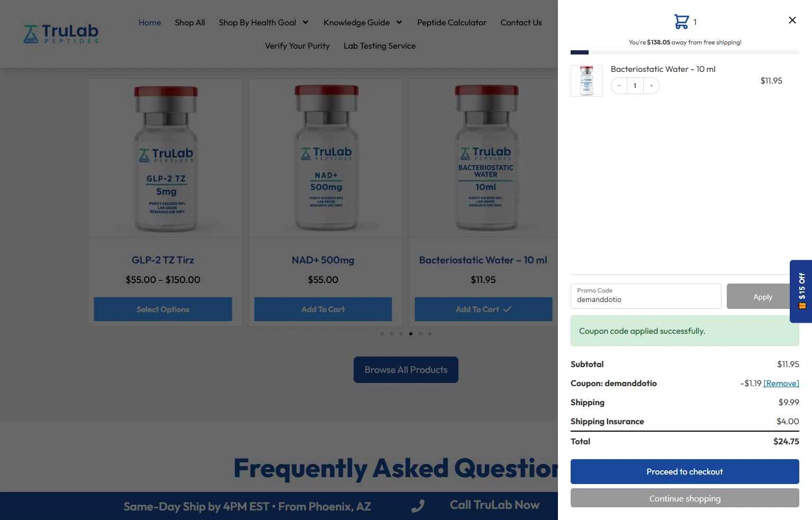Viewport: 812px width, 520px height.
Task: Open the $15 Off gift tab
Action: pos(801,291)
